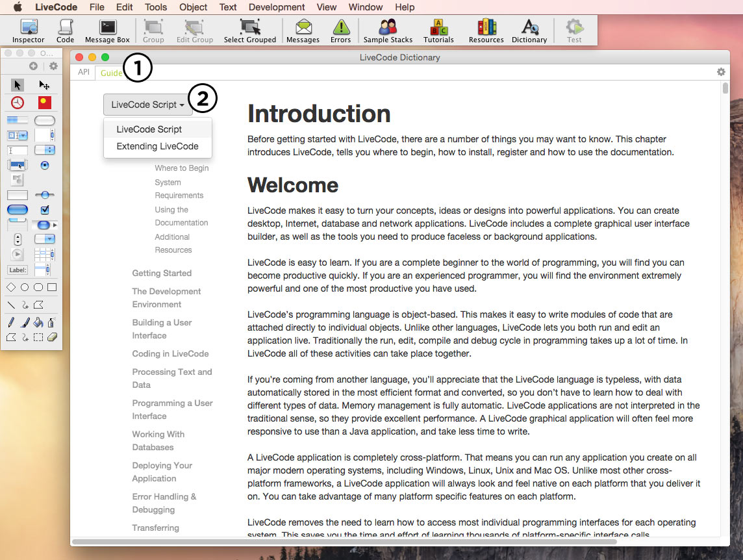Collapse the LiveCode Script dropdown button

[x=147, y=105]
